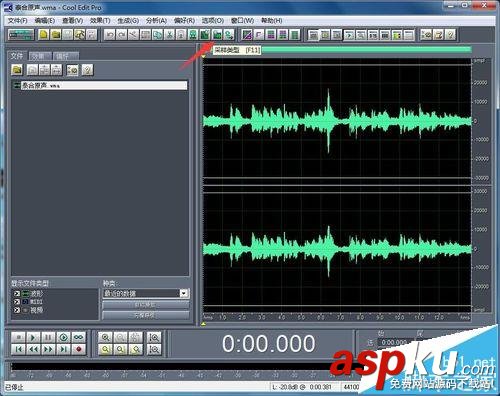
Task: Click the lower right channel waveform
Action: [x=337, y=249]
